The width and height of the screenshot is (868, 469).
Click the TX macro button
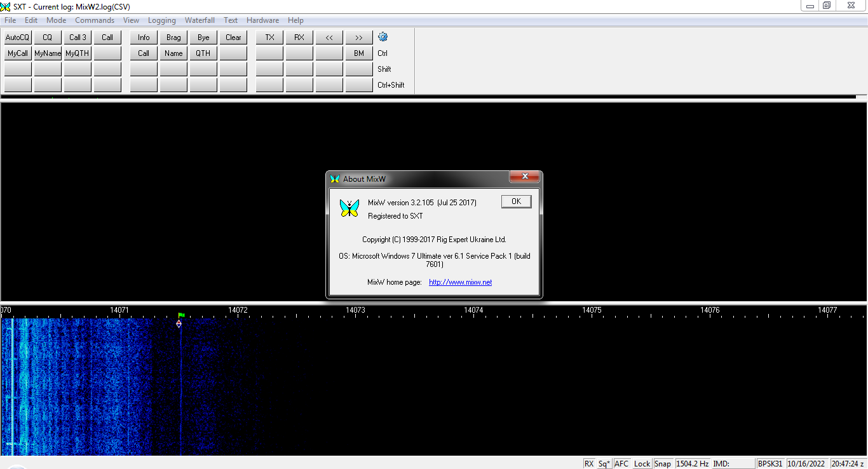click(269, 37)
